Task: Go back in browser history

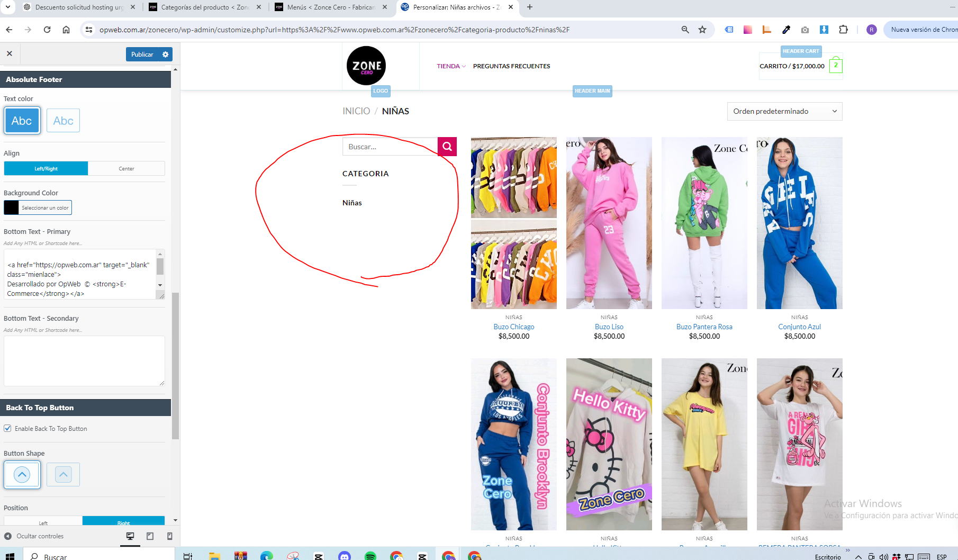Action: (x=9, y=30)
